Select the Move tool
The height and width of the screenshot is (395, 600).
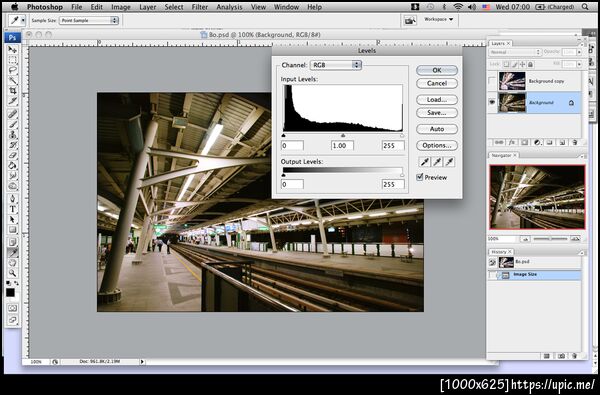click(13, 50)
